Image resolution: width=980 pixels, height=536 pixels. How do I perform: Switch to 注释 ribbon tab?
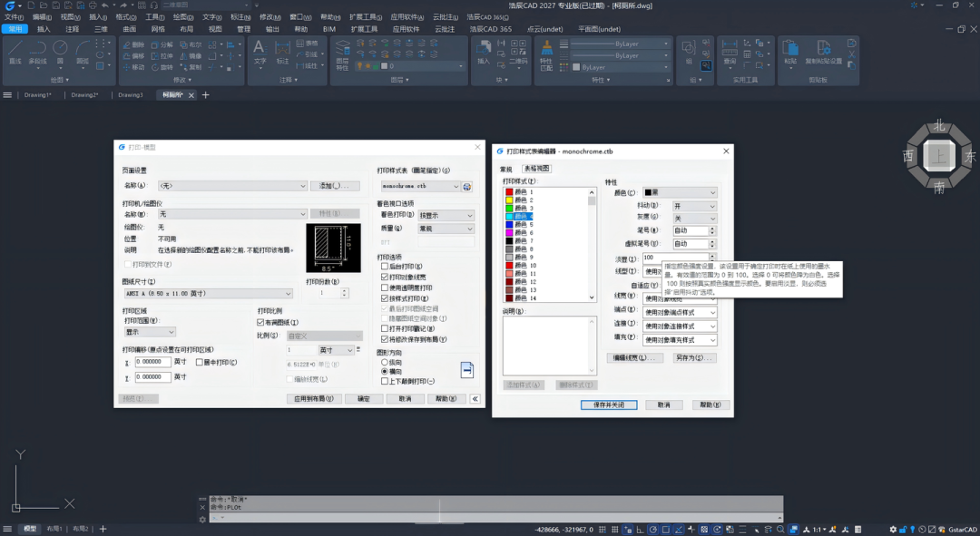[73, 29]
